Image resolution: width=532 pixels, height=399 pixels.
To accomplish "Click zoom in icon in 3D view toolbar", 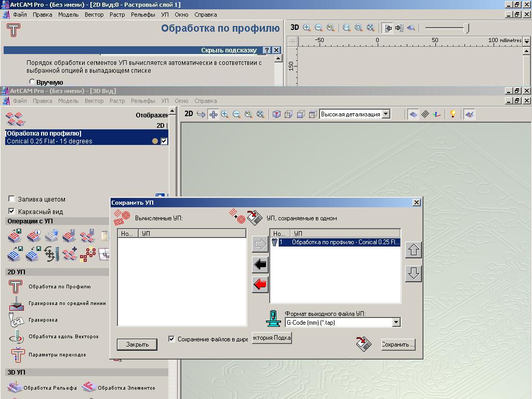I will click(x=224, y=114).
